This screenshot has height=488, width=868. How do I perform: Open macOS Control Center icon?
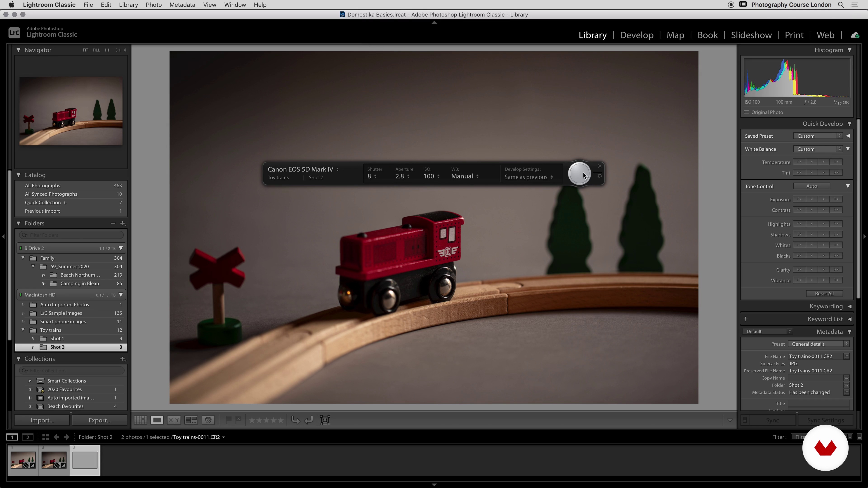pos(854,5)
